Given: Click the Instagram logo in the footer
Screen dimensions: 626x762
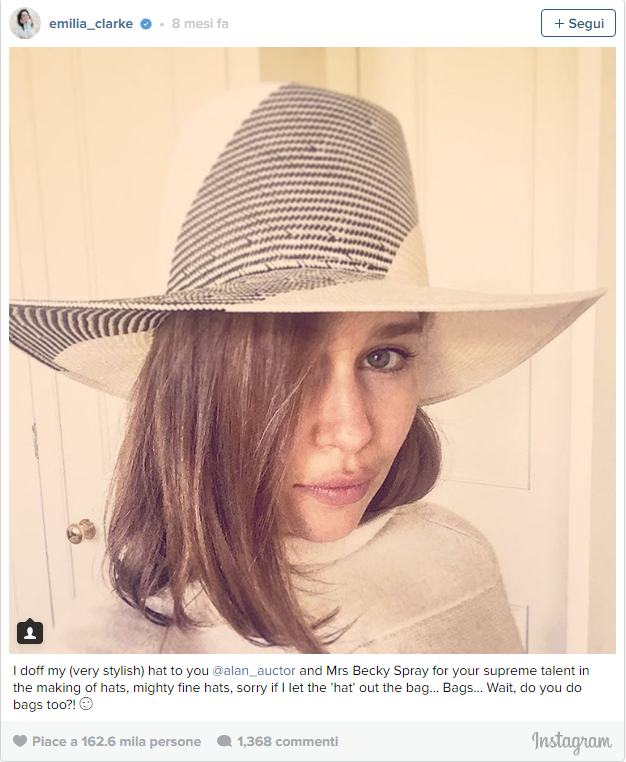Looking at the screenshot, I should (x=572, y=743).
